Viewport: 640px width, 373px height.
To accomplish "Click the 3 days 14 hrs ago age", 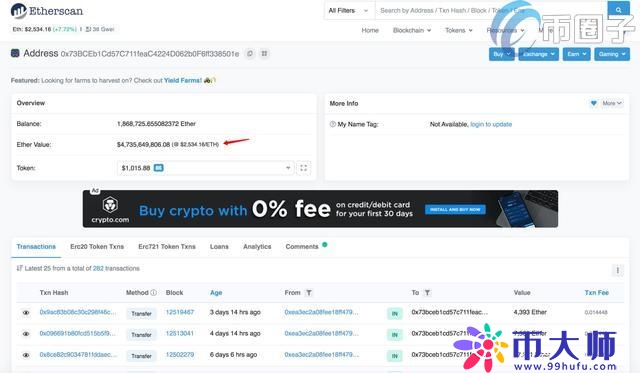I will click(x=235, y=312).
